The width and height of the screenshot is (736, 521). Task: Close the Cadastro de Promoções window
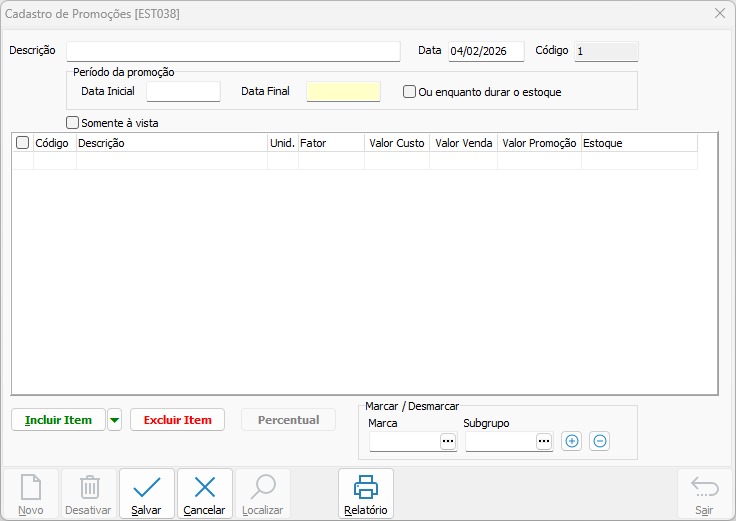(720, 13)
